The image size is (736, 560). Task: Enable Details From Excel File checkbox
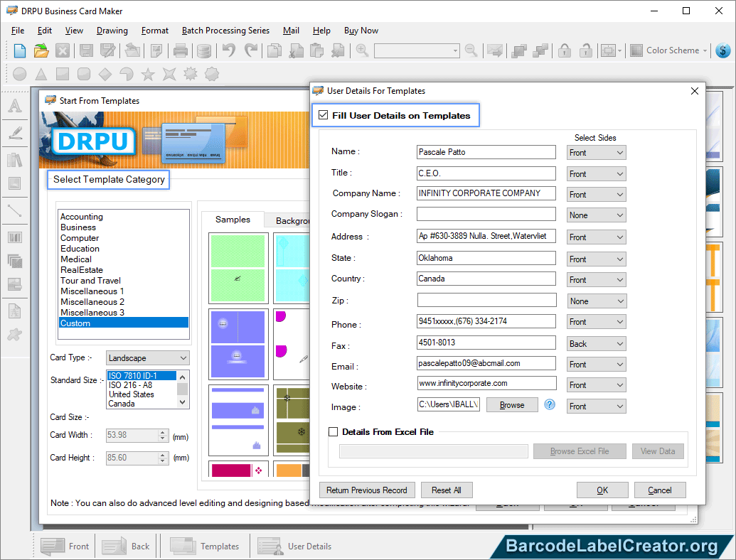click(334, 432)
